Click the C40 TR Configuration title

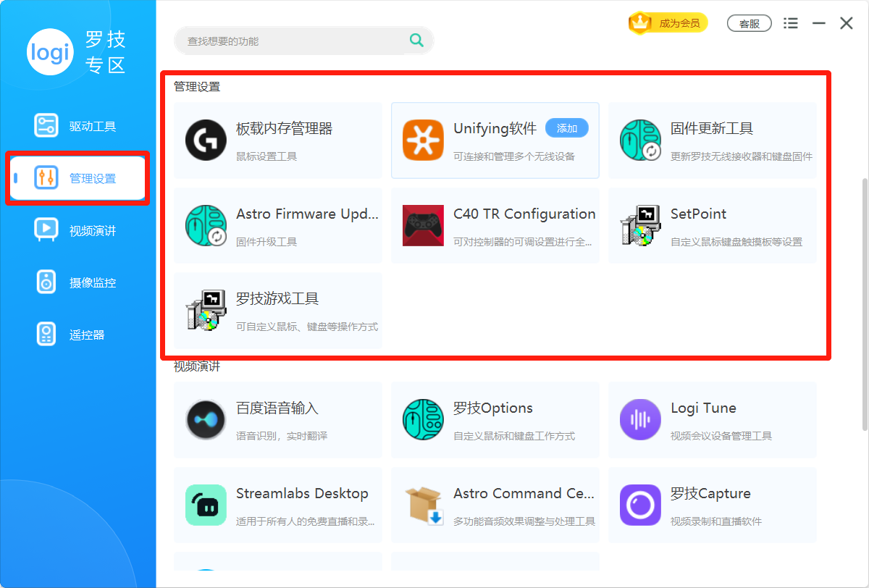pyautogui.click(x=524, y=214)
